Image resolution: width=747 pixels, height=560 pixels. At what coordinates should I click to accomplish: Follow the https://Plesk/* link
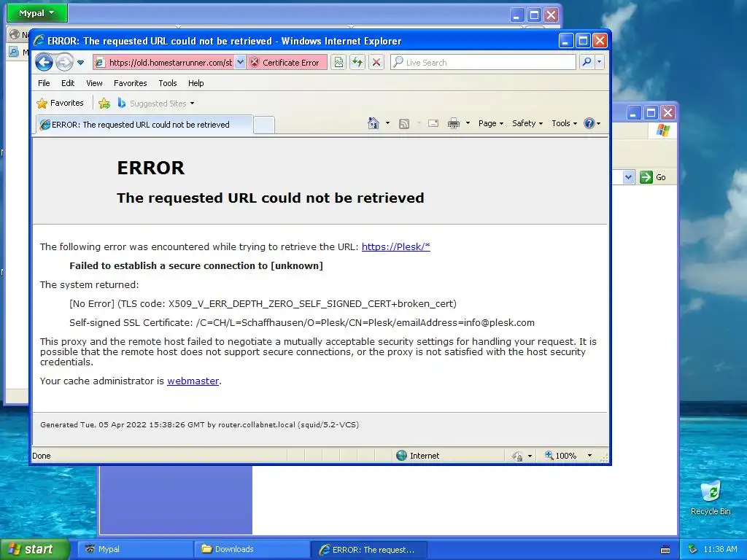tap(396, 246)
